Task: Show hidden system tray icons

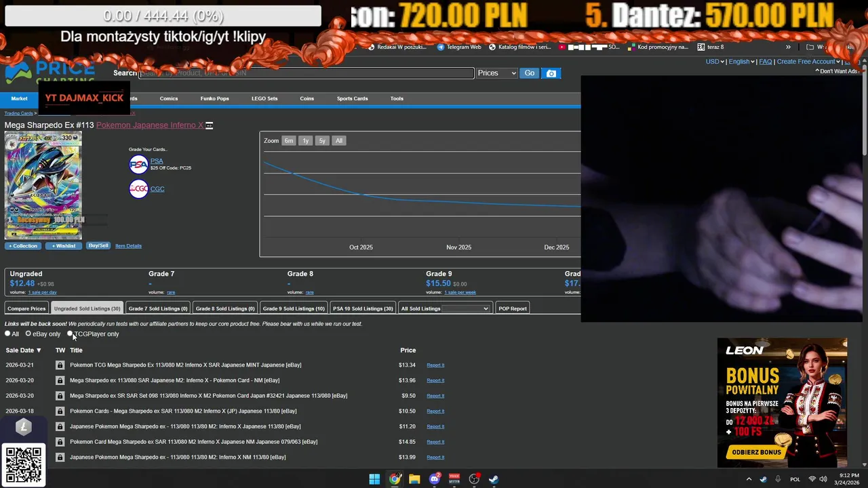Action: (x=749, y=479)
